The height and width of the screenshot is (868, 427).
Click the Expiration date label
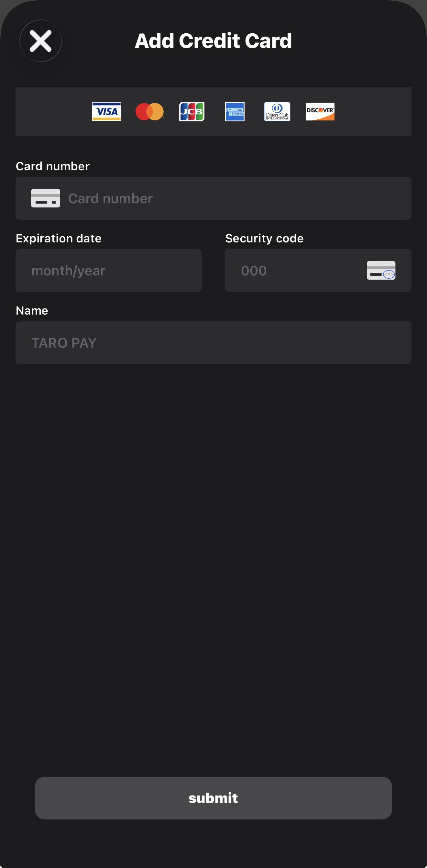[x=59, y=238]
